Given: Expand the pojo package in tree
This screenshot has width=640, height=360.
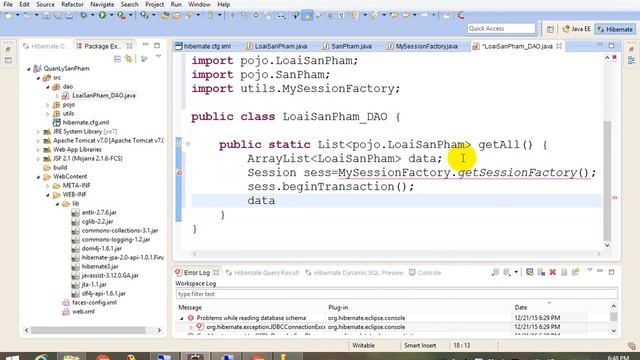Looking at the screenshot, I should [47, 105].
